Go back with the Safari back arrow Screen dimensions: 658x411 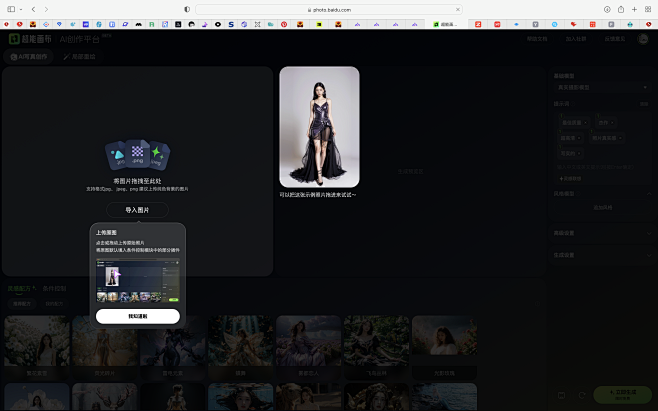(34, 9)
